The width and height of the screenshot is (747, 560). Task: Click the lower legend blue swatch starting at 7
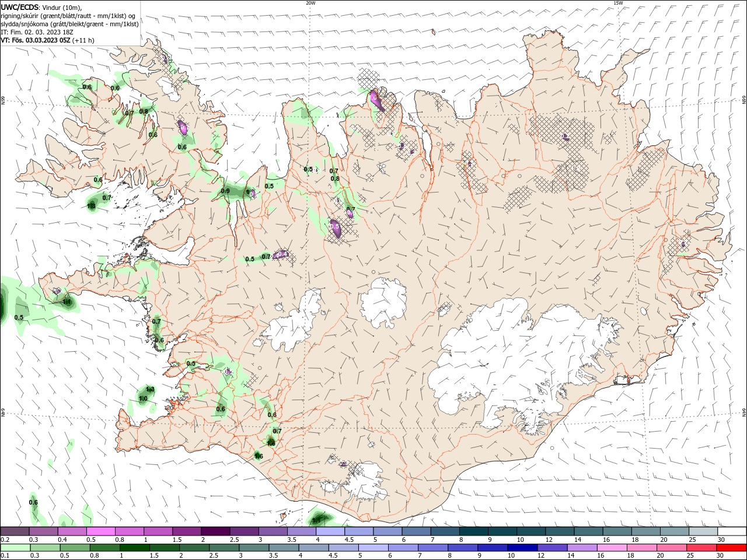433,548
